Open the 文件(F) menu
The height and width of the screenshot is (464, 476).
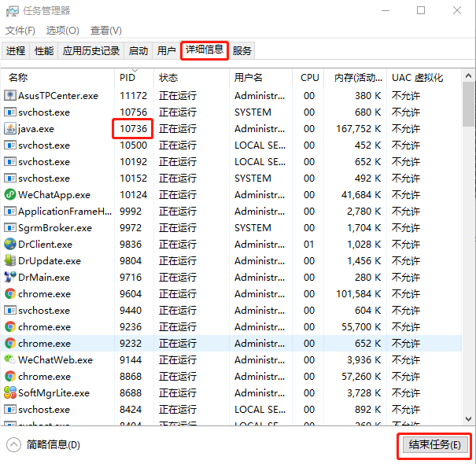(x=20, y=31)
